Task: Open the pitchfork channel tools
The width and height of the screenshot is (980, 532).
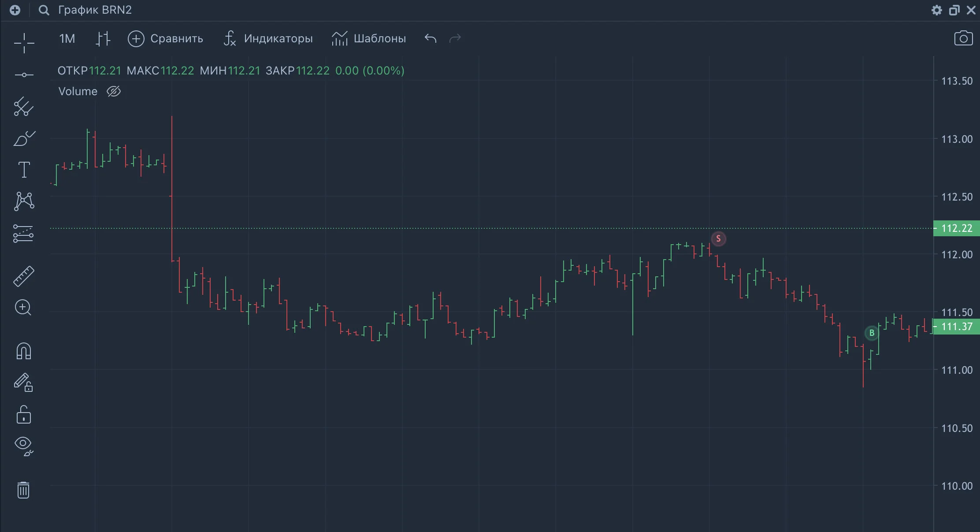Action: click(x=24, y=107)
